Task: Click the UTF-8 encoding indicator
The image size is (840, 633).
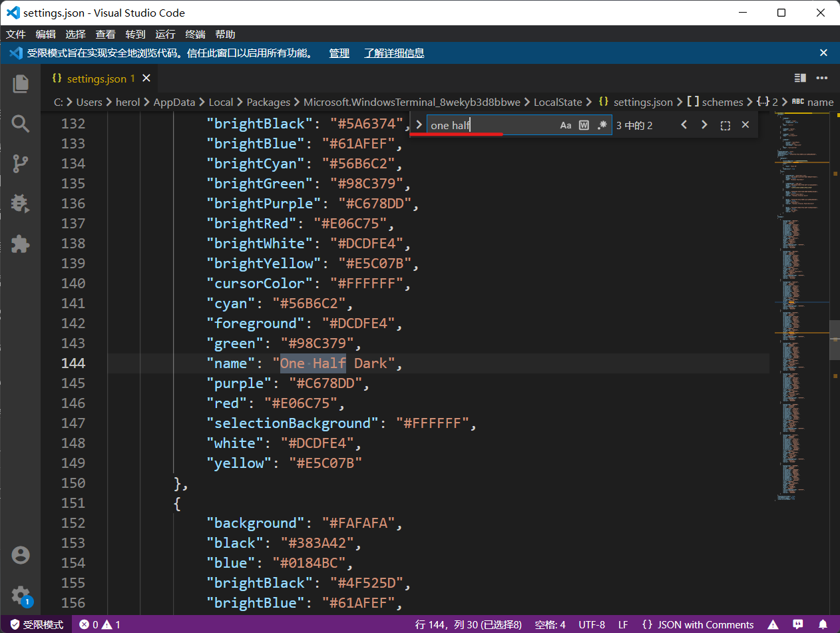Action: click(x=592, y=624)
